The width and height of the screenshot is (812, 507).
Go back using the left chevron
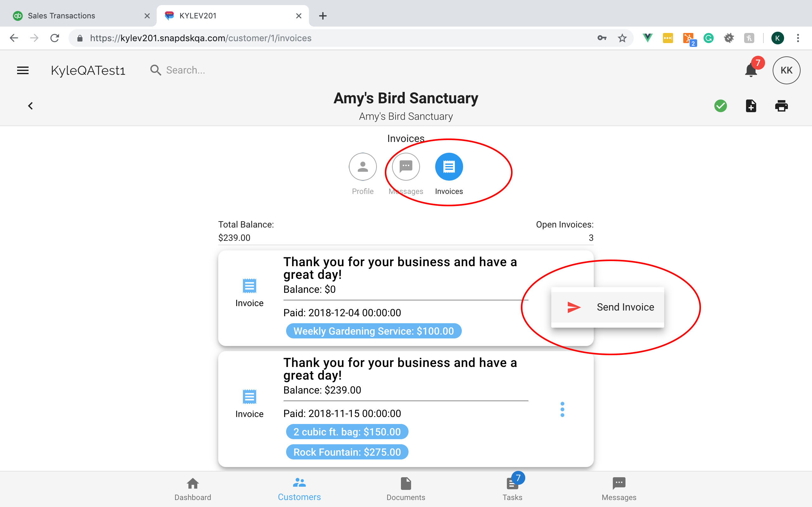tap(30, 106)
